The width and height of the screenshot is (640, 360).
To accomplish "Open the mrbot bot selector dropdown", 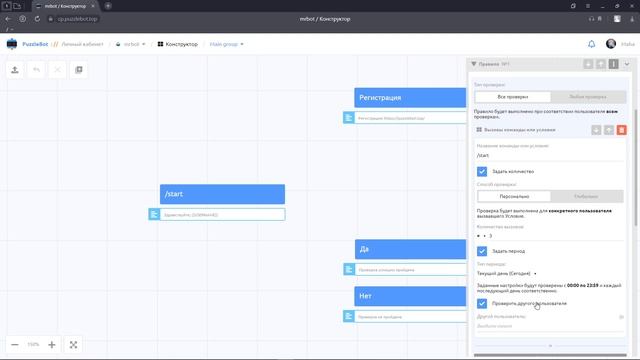I will (x=131, y=44).
